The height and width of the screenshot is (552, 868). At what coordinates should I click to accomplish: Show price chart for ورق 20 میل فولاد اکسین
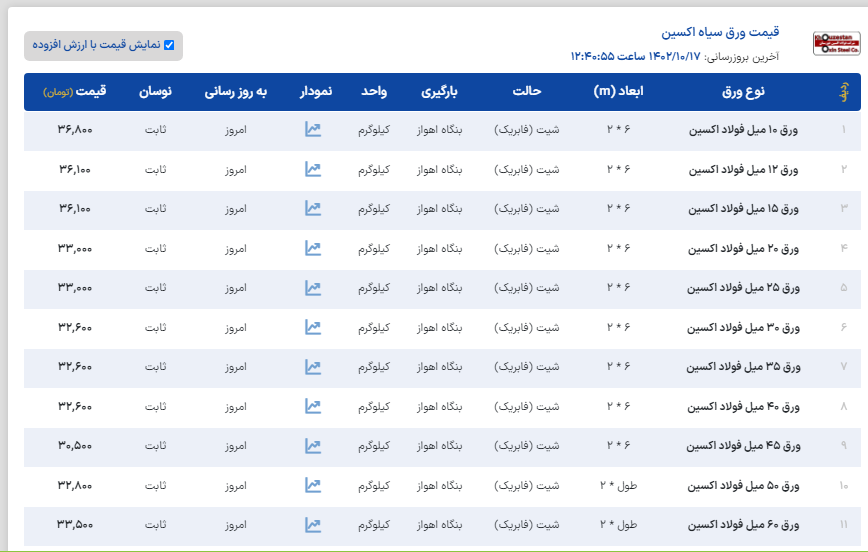click(x=313, y=248)
